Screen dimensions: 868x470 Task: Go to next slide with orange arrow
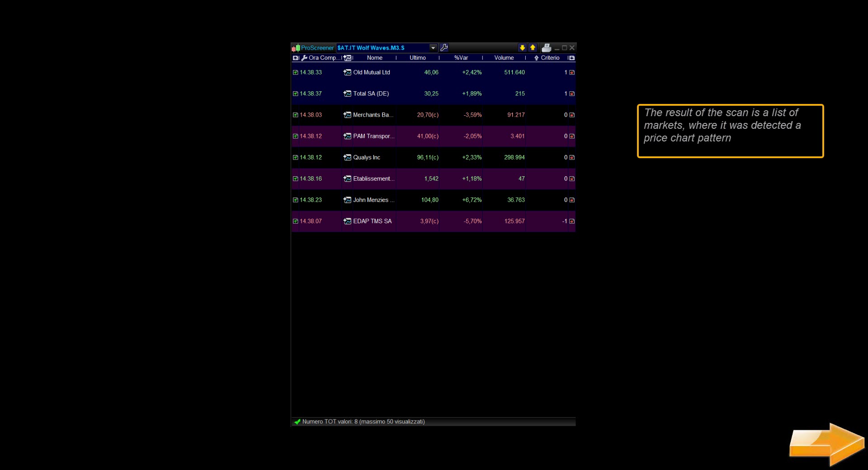827,445
